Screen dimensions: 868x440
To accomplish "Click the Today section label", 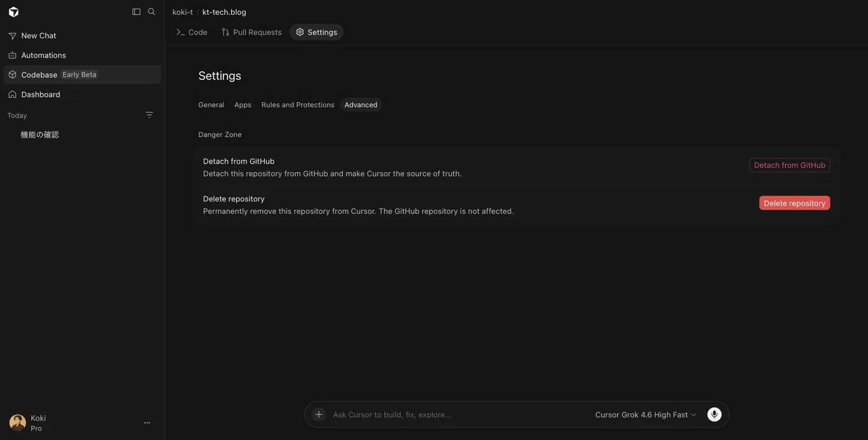I will tap(17, 115).
